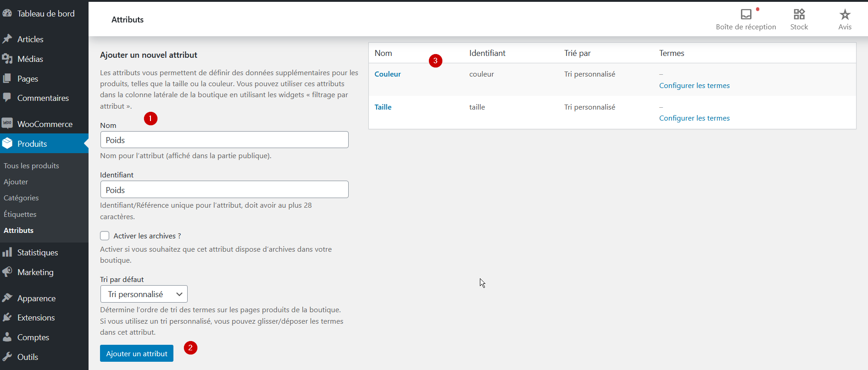The width and height of the screenshot is (868, 370).
Task: Click the Extensions plug icon
Action: coord(7,317)
